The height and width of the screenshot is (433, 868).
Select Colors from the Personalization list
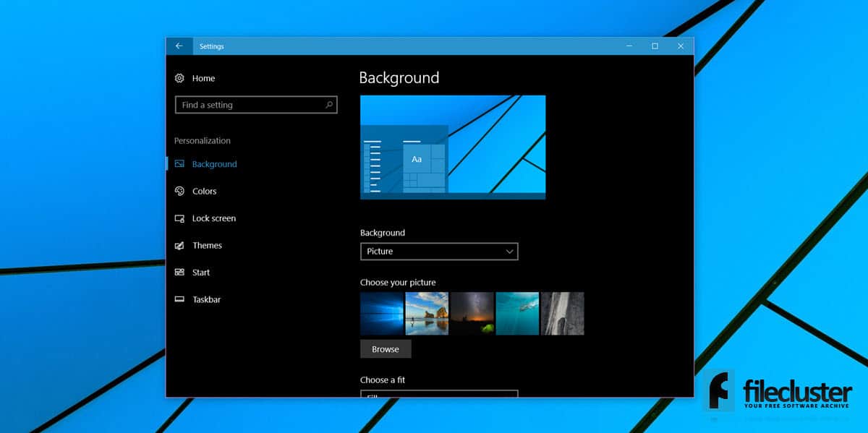click(x=204, y=191)
